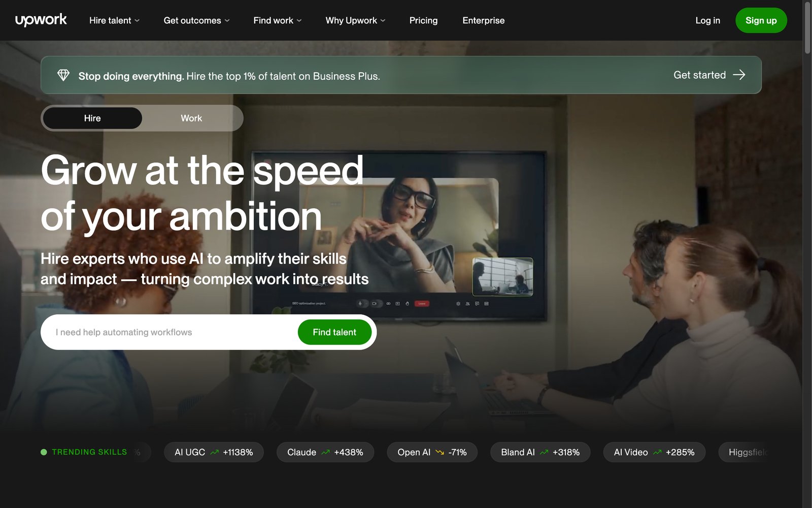The height and width of the screenshot is (508, 812).
Task: Select the AI UGC trending skill chip
Action: click(x=214, y=452)
